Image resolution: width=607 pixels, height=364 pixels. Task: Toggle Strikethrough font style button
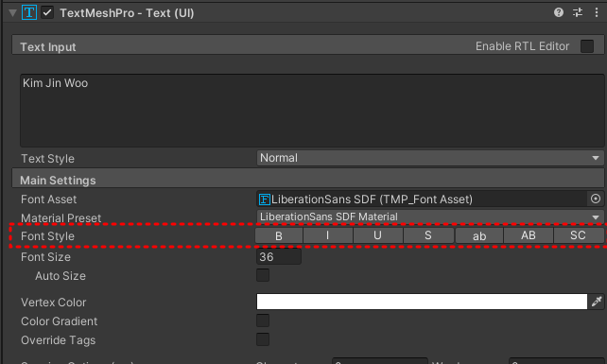coord(428,235)
